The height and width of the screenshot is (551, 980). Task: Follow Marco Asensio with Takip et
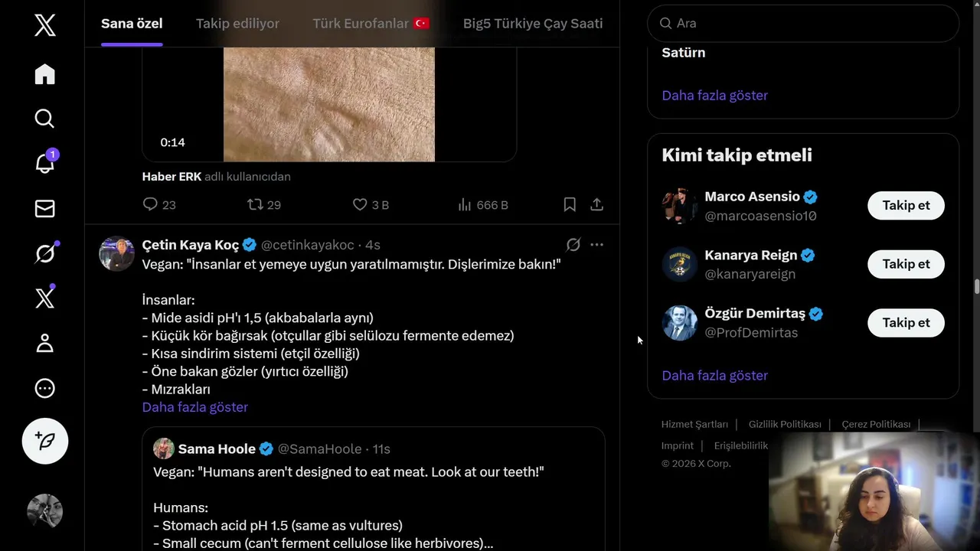click(906, 205)
